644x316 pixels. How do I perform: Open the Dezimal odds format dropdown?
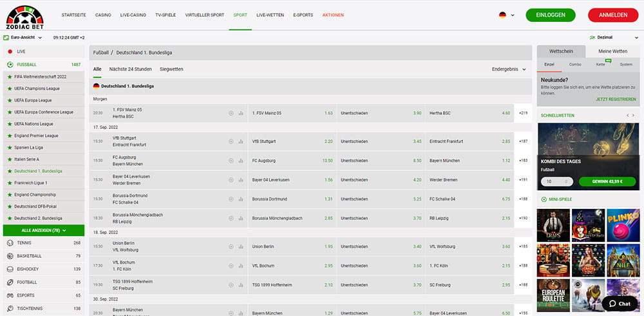click(x=612, y=37)
